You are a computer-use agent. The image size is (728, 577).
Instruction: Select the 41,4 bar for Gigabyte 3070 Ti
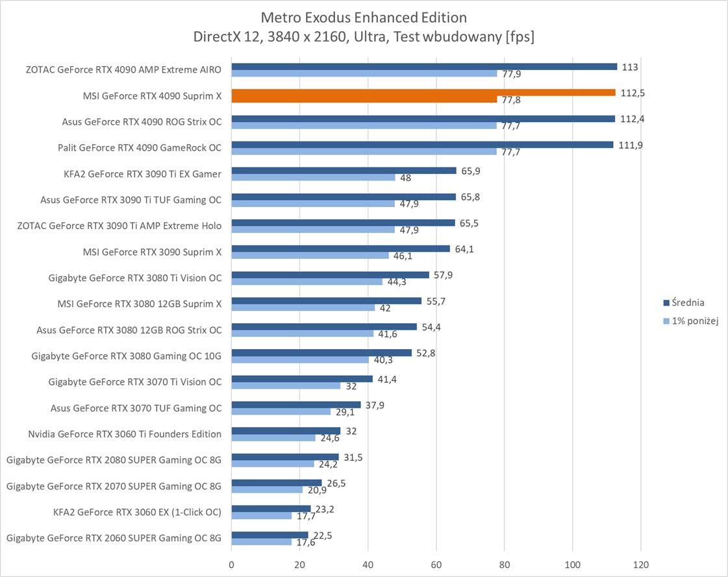(302, 378)
